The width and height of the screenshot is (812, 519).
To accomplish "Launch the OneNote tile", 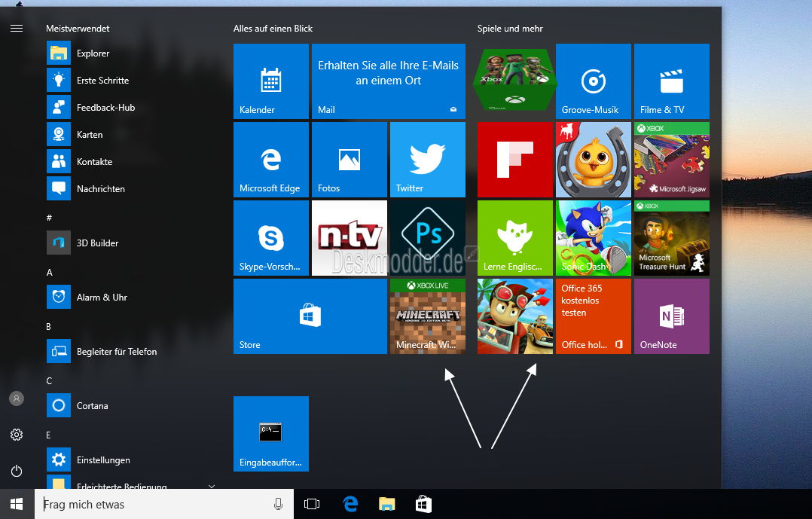I will tap(672, 316).
